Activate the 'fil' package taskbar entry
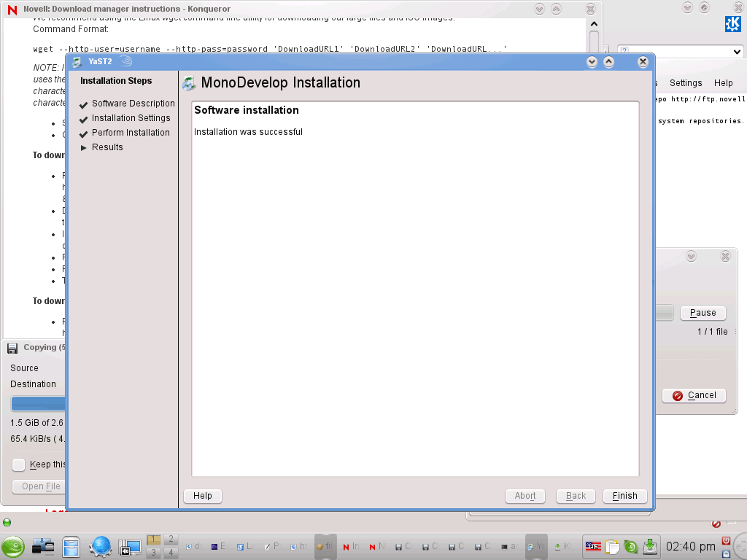This screenshot has height=560, width=747. tap(325, 547)
